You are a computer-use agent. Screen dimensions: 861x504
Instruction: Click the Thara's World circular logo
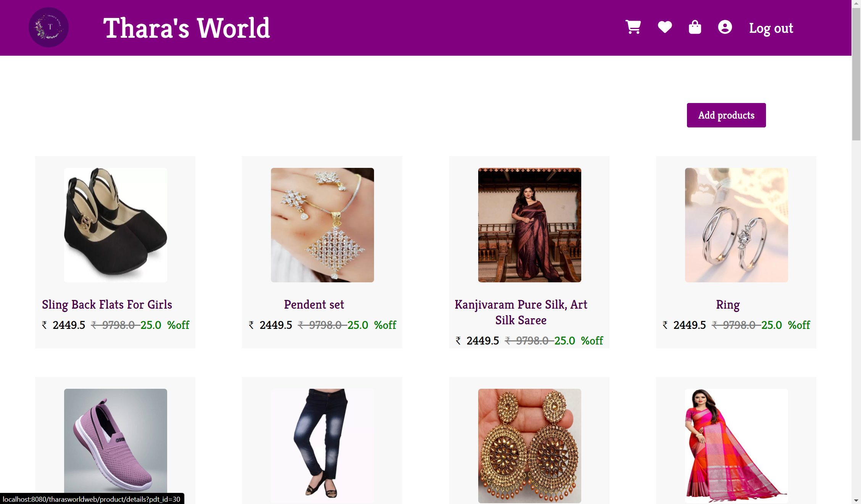(49, 27)
